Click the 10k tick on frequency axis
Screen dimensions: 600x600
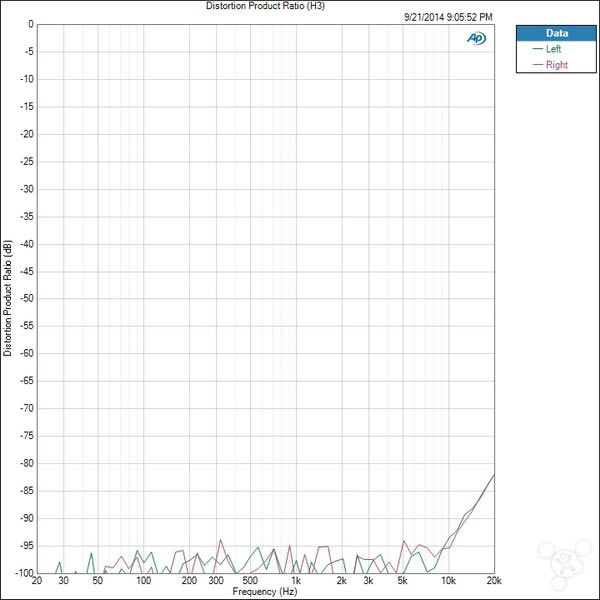coord(448,581)
